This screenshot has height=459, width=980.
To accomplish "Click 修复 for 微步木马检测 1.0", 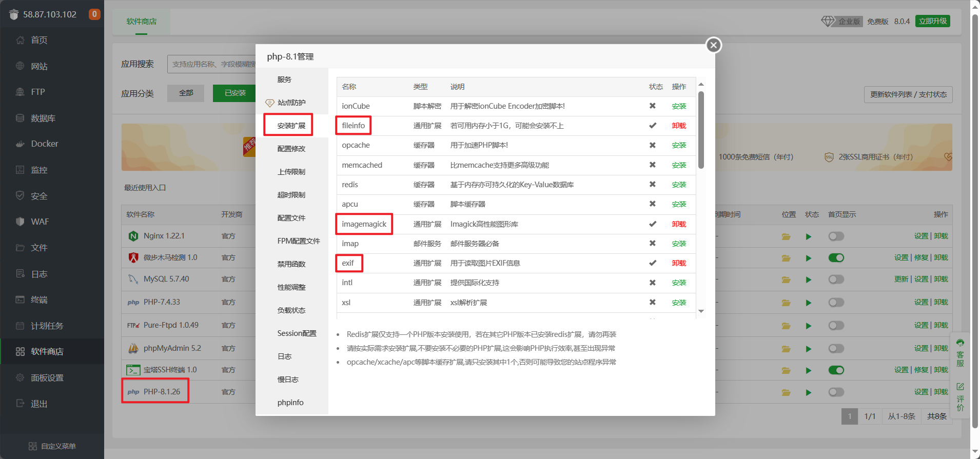I will tap(921, 257).
